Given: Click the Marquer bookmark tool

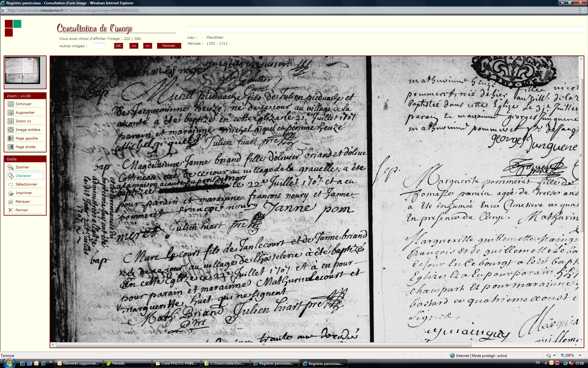Looking at the screenshot, I should [11, 202].
